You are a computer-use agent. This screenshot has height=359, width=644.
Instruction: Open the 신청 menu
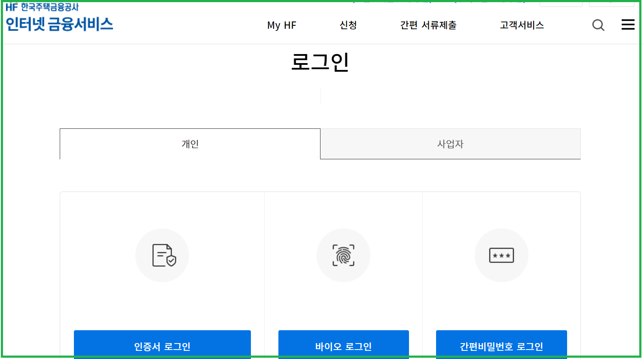click(x=348, y=25)
